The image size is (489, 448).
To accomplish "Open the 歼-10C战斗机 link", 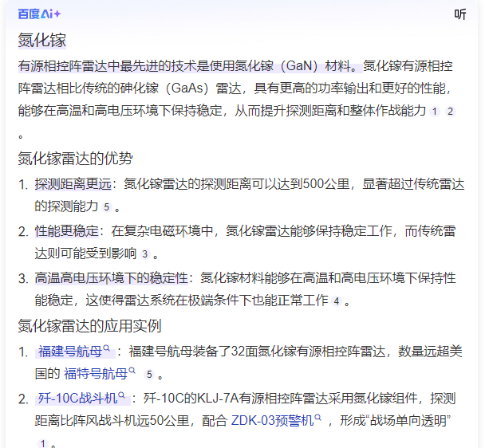I will (77, 399).
